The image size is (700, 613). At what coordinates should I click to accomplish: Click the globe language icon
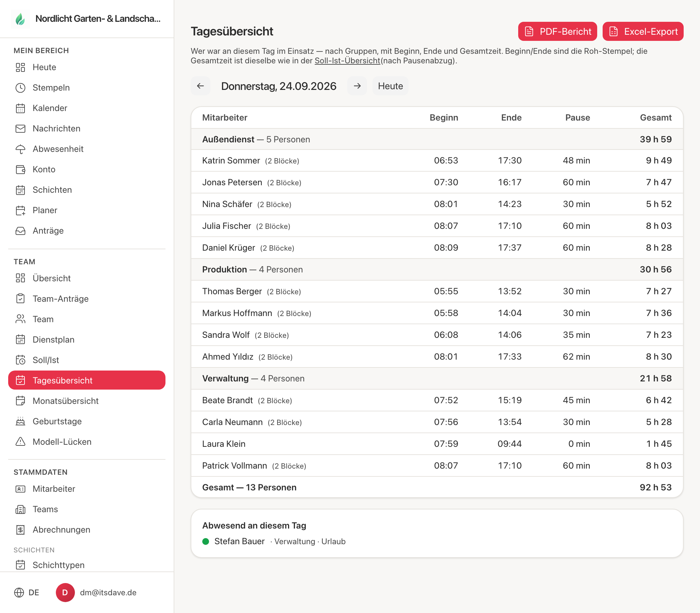click(19, 593)
